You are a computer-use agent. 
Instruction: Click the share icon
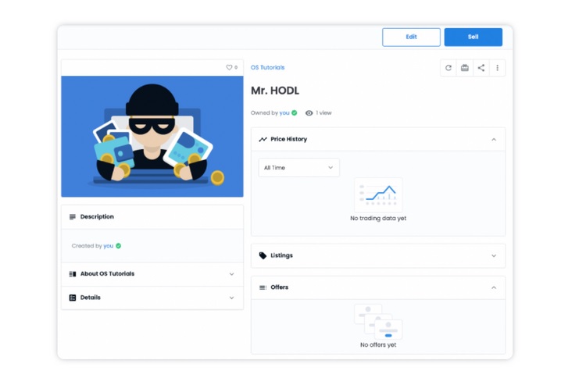481,68
